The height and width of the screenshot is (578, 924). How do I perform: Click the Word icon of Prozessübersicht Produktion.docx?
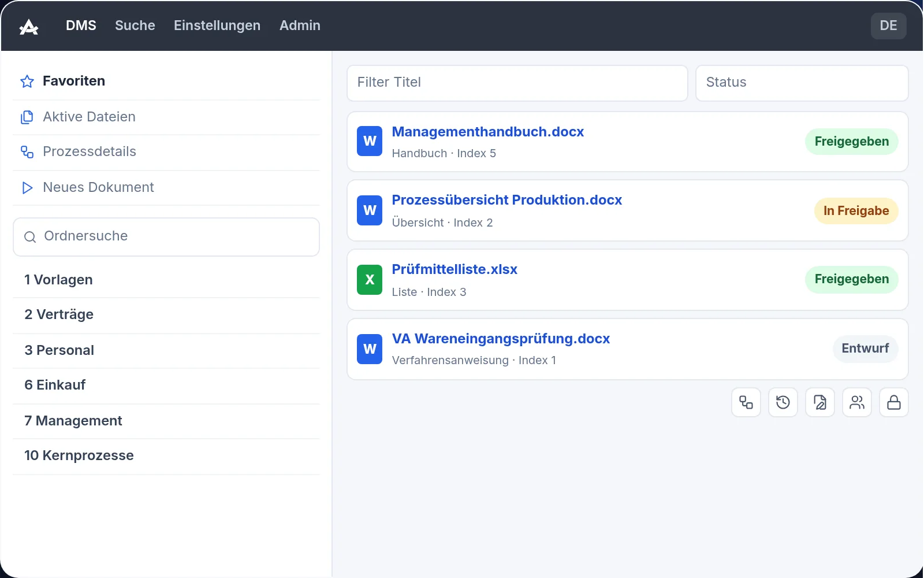coord(370,210)
